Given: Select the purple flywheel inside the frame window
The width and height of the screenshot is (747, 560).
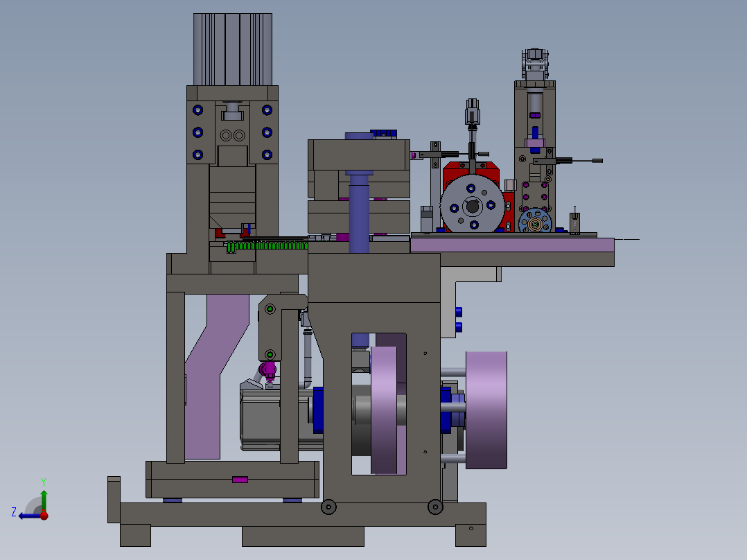Looking at the screenshot, I should [384, 410].
